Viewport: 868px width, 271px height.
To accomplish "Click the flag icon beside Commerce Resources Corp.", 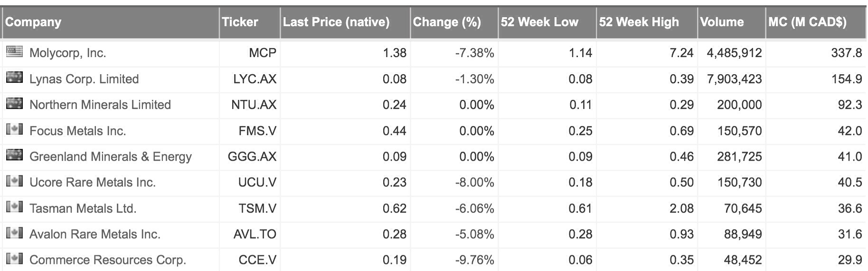I will (14, 259).
